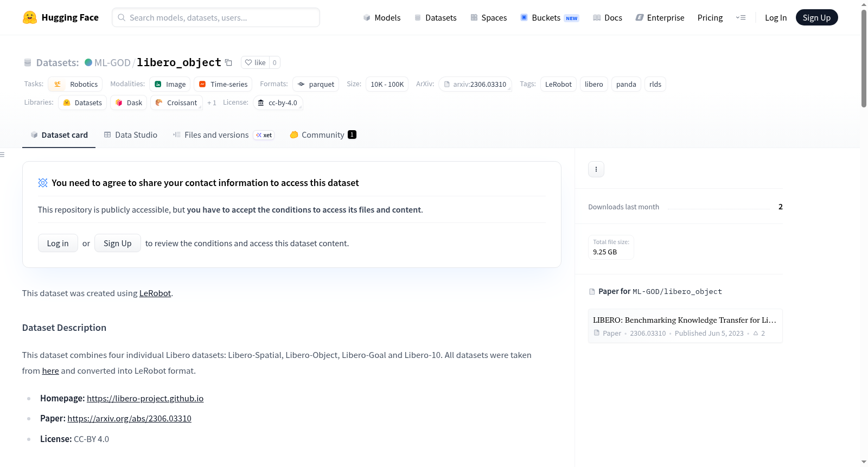Image resolution: width=868 pixels, height=467 pixels.
Task: Copy dataset name with the copy icon
Action: (228, 62)
